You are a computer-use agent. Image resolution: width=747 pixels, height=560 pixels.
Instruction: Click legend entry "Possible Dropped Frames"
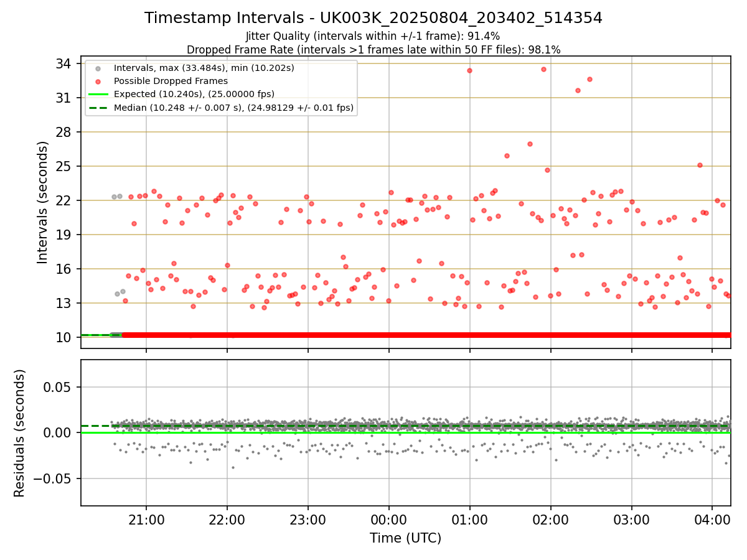point(171,81)
